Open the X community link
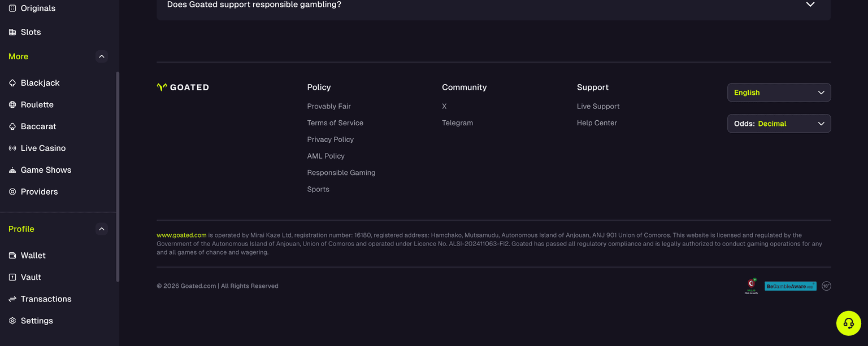The height and width of the screenshot is (346, 868). 444,106
